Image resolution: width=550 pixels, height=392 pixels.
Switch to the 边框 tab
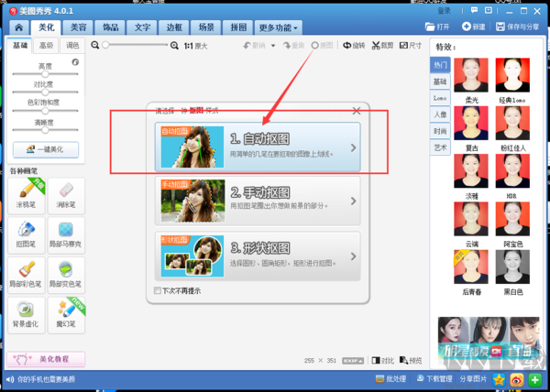[x=174, y=27]
